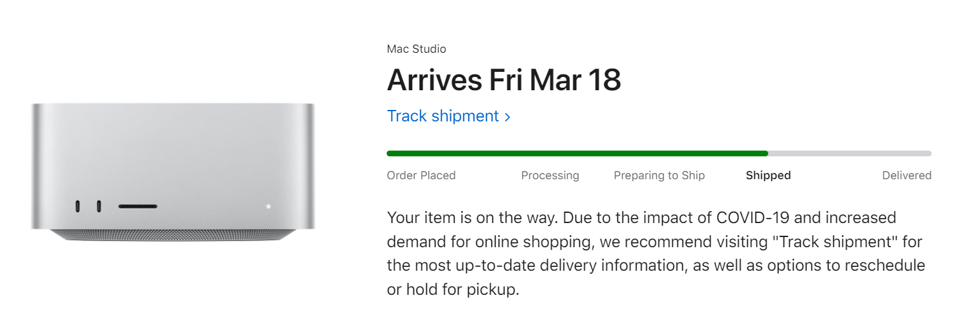
Task: Select the Processing step label
Action: point(550,175)
